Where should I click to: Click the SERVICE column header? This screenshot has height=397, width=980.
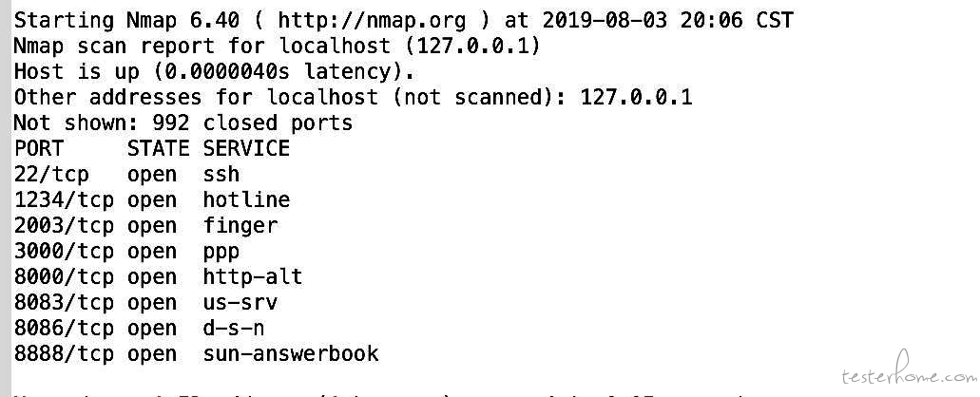coord(246,148)
